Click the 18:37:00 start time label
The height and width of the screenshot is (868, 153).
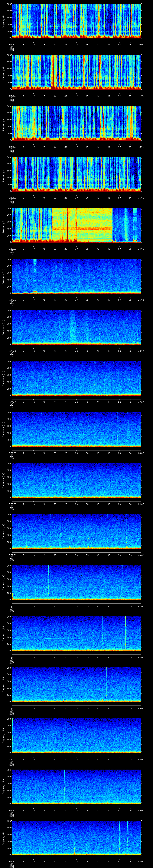(x=12, y=453)
